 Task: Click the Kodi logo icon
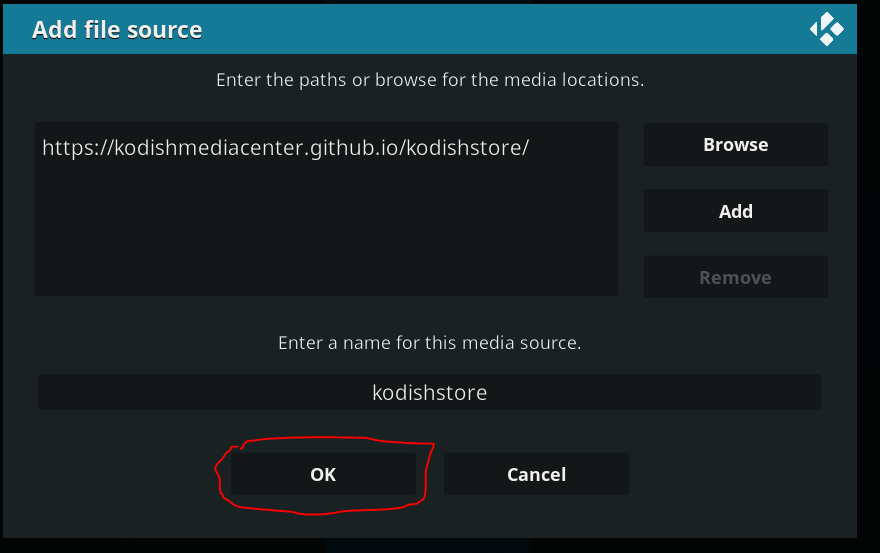[826, 29]
